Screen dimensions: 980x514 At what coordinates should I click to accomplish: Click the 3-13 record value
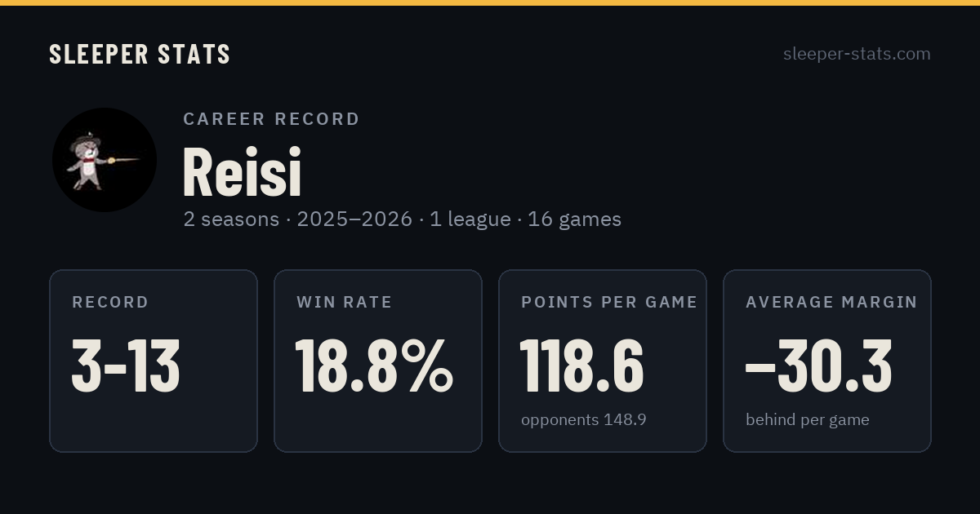coord(126,366)
